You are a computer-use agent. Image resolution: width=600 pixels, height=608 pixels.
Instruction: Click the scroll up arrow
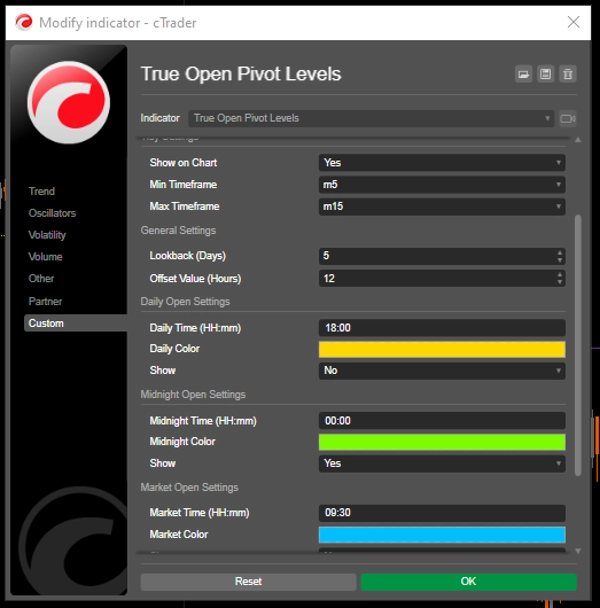[x=578, y=140]
